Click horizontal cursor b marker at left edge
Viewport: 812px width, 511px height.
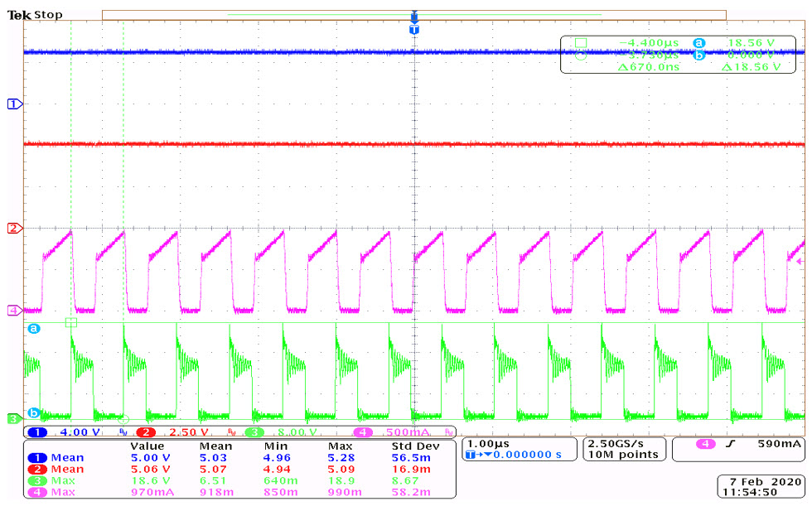34,412
